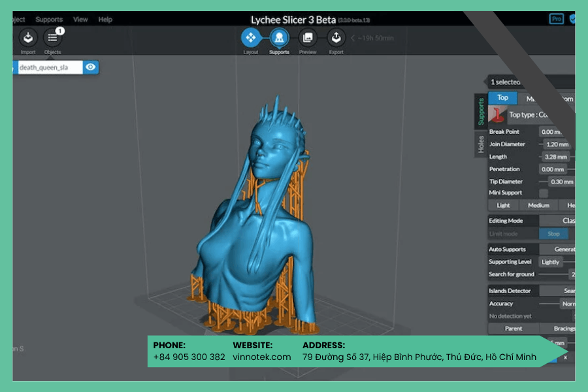
Task: Select the Supports step icon
Action: [279, 37]
